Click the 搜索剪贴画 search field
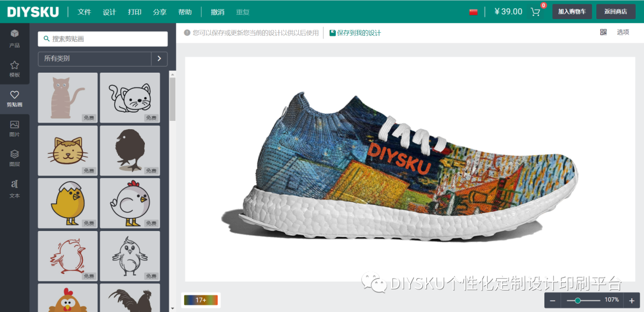The height and width of the screenshot is (312, 644). coord(103,39)
